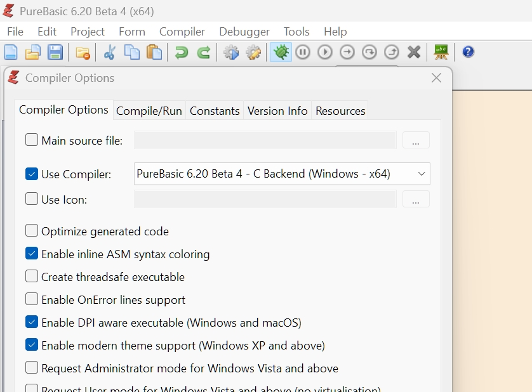Click the debugger Step arrow icon
This screenshot has height=392, width=532.
[347, 52]
